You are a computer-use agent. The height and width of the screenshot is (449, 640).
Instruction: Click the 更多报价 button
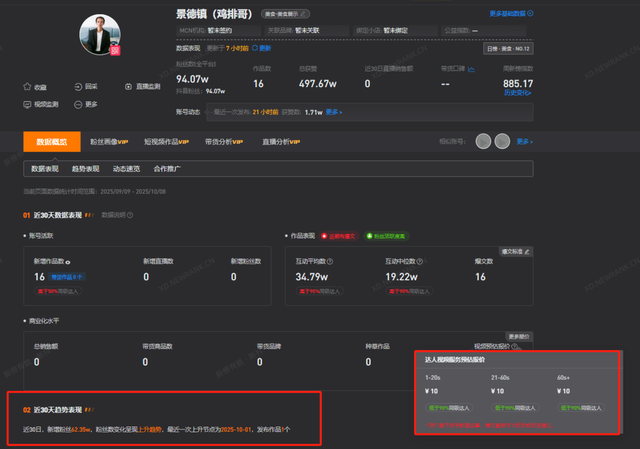tap(519, 336)
